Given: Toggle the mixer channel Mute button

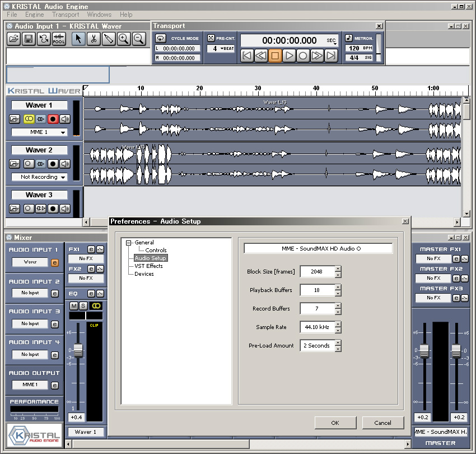Looking at the screenshot, I should tap(74, 305).
